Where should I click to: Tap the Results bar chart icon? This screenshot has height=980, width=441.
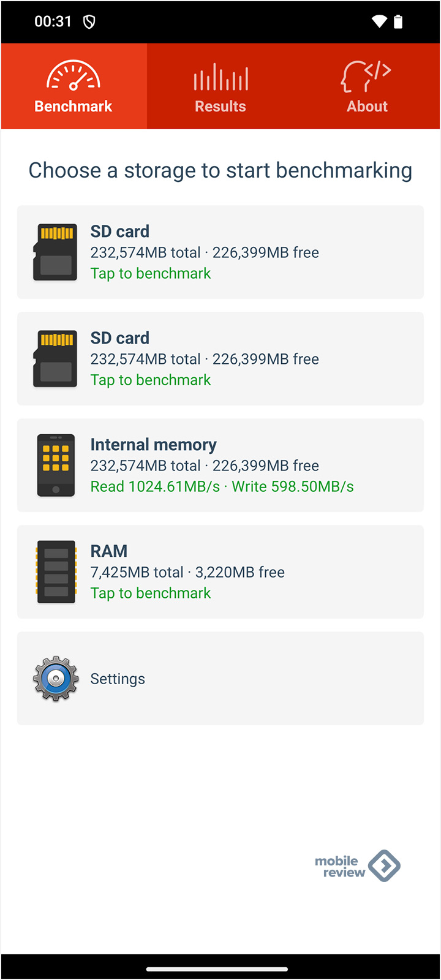pyautogui.click(x=221, y=77)
